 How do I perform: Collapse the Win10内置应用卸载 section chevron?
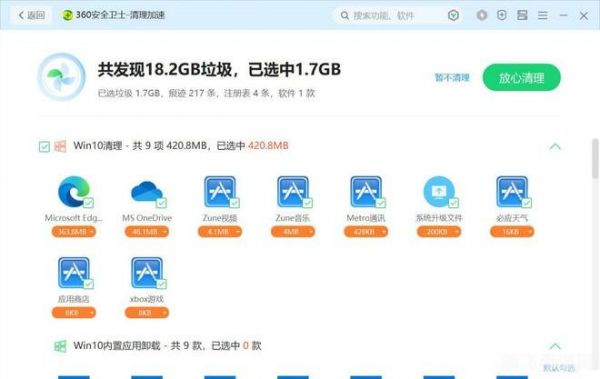tap(555, 346)
